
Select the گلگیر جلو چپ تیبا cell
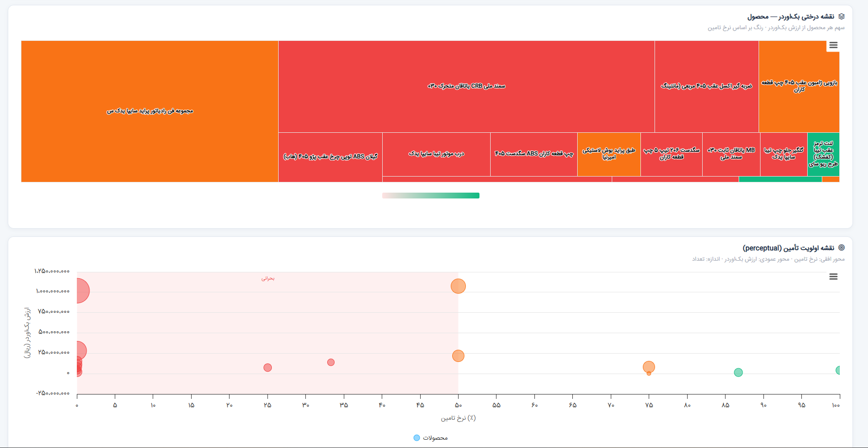tap(784, 154)
